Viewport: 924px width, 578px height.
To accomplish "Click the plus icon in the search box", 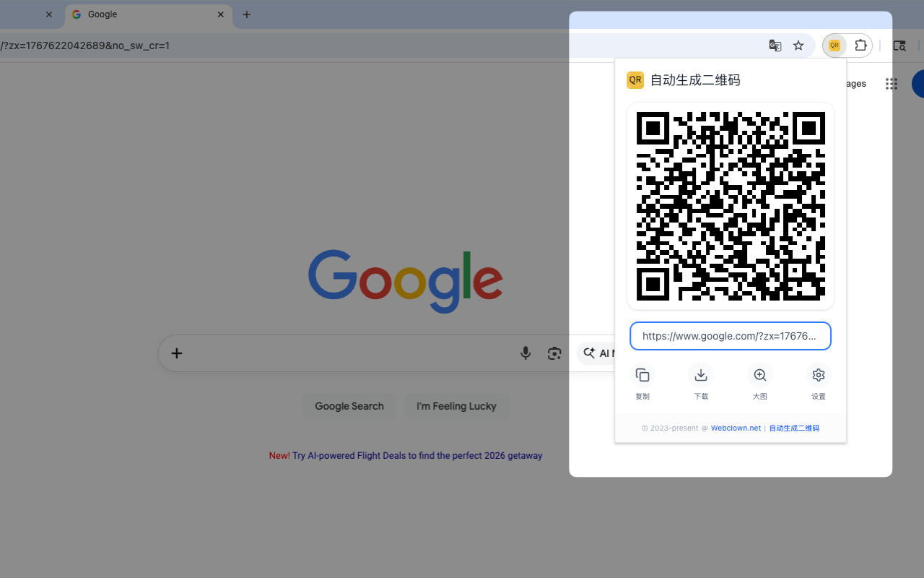I will click(x=177, y=353).
